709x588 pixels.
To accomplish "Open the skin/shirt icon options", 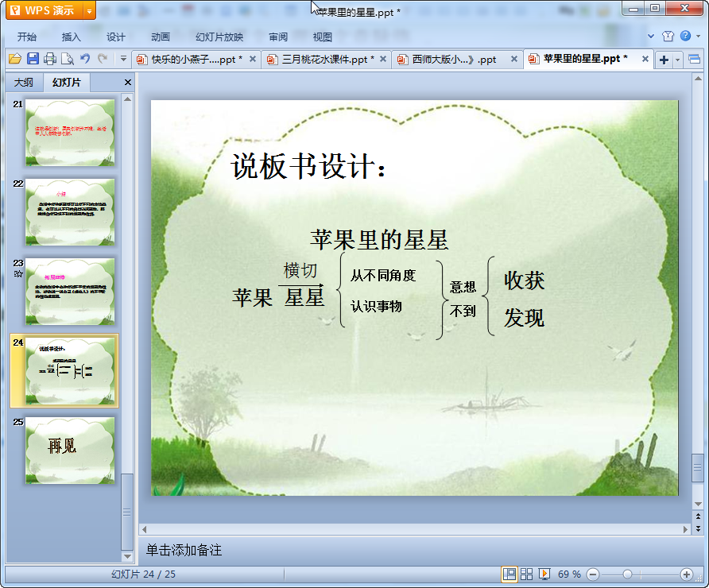I will (x=668, y=37).
